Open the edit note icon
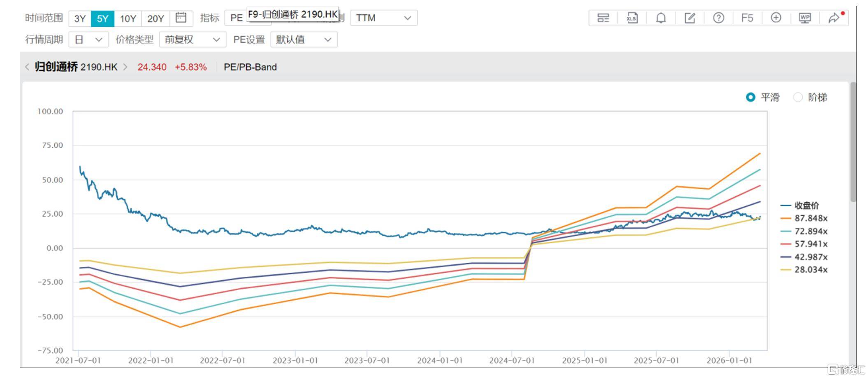Screen dimensions: 868x378 coord(689,18)
